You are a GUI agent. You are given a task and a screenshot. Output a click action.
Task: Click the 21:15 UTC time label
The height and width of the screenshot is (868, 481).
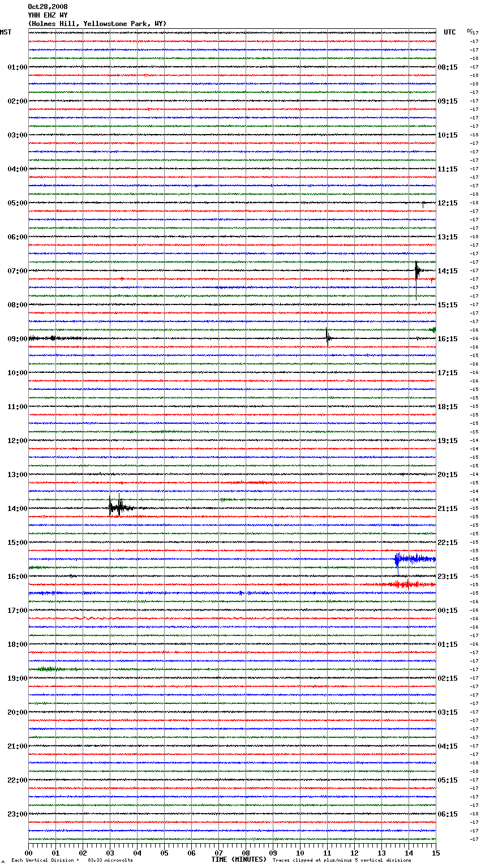tap(448, 509)
